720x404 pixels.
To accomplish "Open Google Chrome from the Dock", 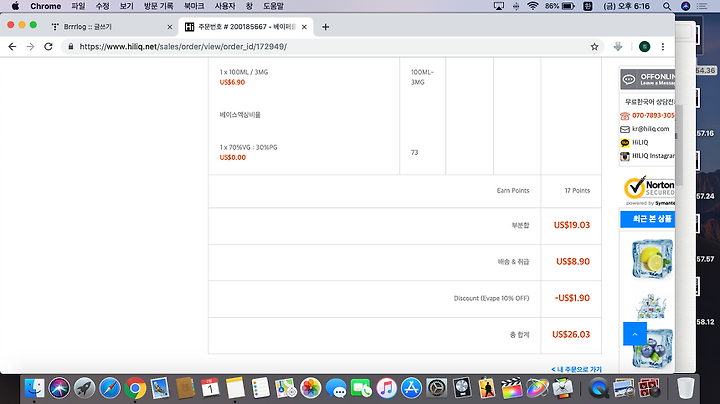I will pyautogui.click(x=135, y=388).
